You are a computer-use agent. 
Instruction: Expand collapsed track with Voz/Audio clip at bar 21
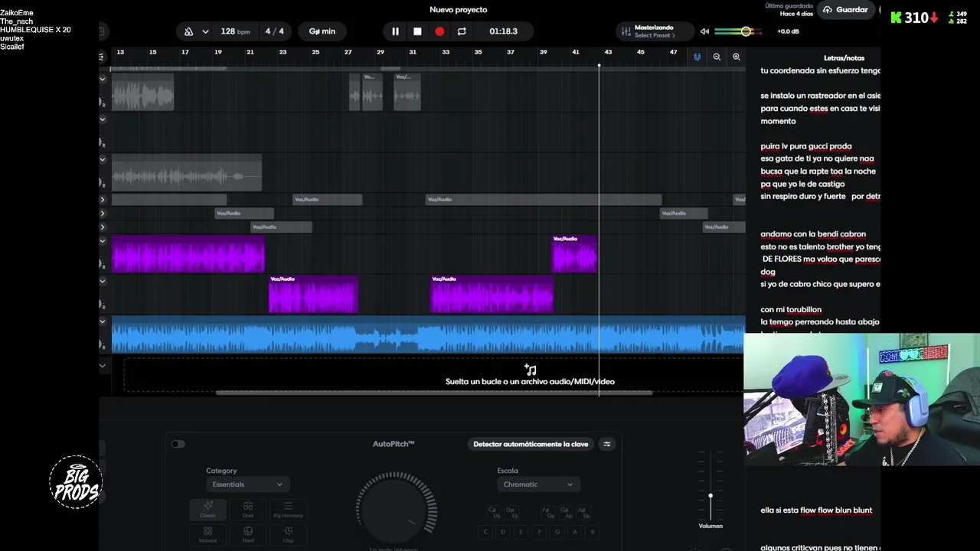click(103, 227)
